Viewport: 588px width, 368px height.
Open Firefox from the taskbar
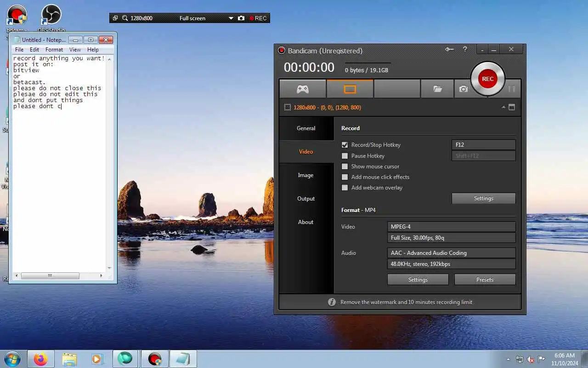[41, 359]
